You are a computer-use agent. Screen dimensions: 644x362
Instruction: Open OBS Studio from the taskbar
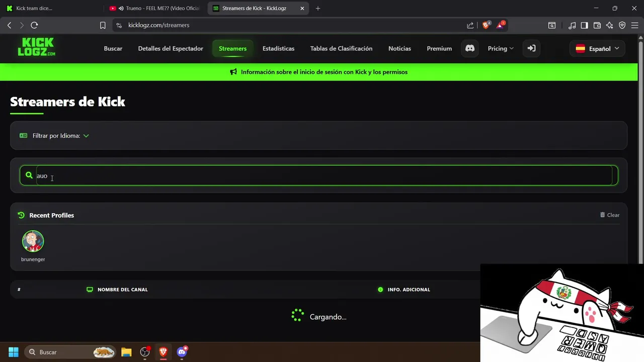(x=145, y=352)
